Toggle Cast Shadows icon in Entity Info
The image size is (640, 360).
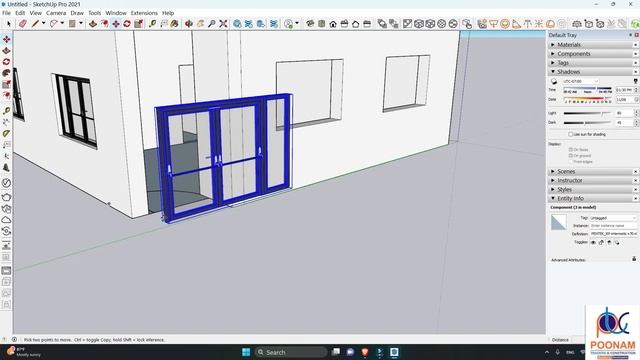click(617, 242)
